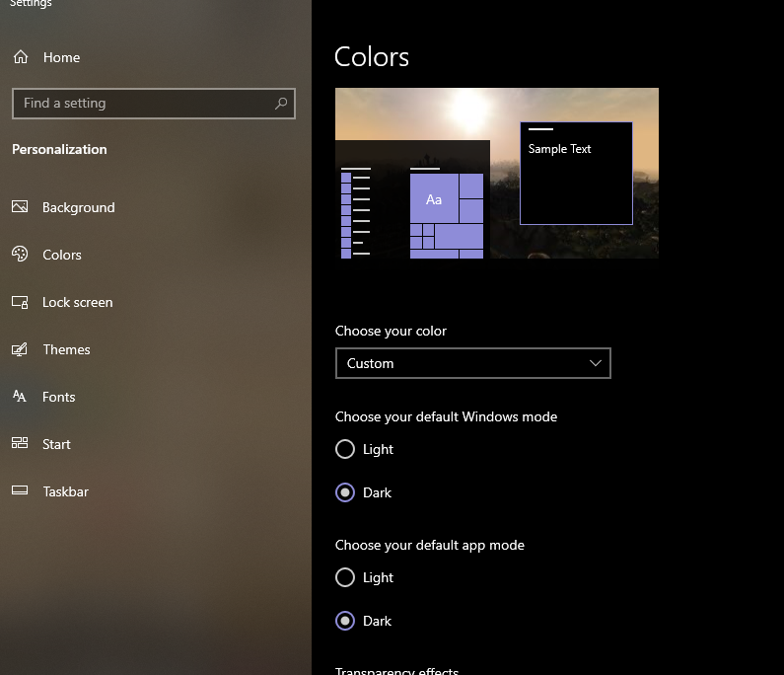Open the Choose your color dropdown
Viewport: 784px width, 675px height.
pos(472,363)
